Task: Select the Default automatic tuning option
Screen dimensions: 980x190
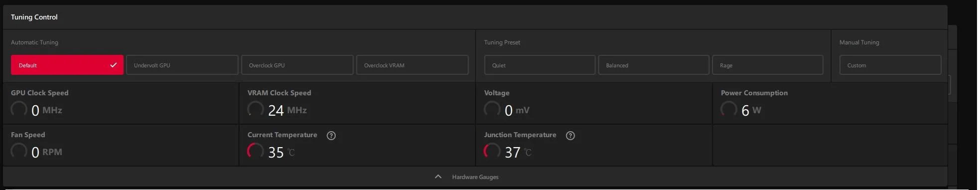Action: pyautogui.click(x=67, y=65)
